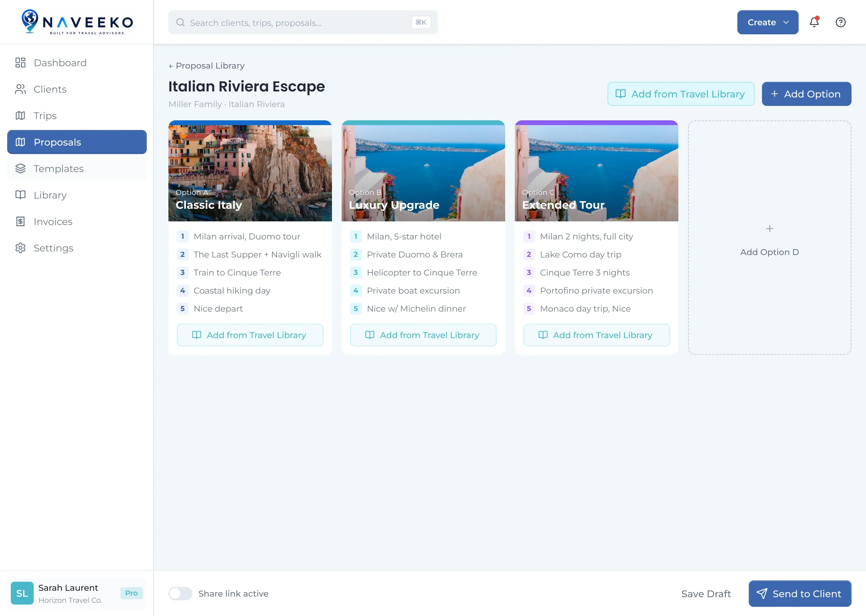
Task: Click Save Draft
Action: (x=706, y=594)
